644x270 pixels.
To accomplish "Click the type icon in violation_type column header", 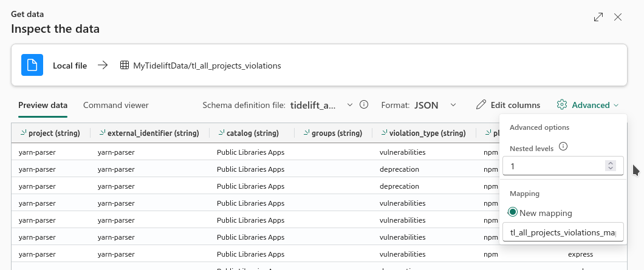I will point(385,132).
